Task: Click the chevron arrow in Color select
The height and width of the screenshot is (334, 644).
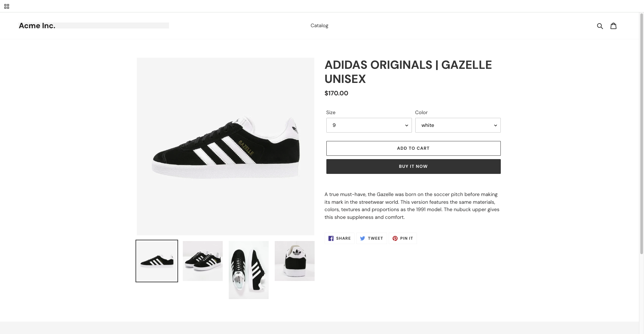Action: pos(495,126)
